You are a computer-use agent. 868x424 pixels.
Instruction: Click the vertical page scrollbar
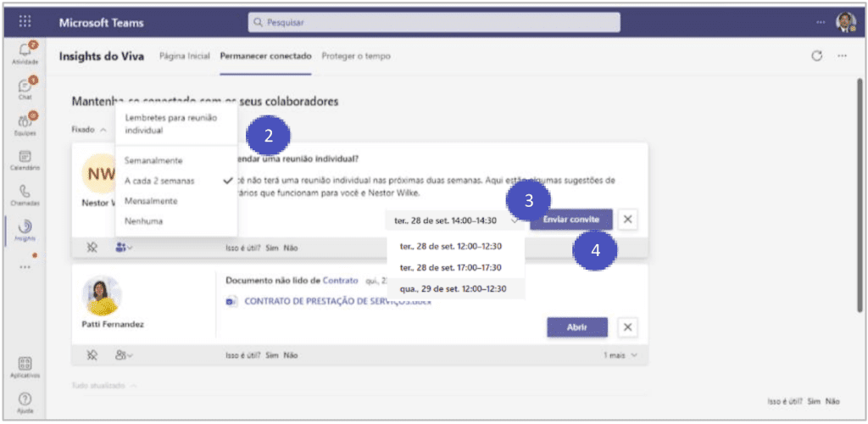(860, 193)
